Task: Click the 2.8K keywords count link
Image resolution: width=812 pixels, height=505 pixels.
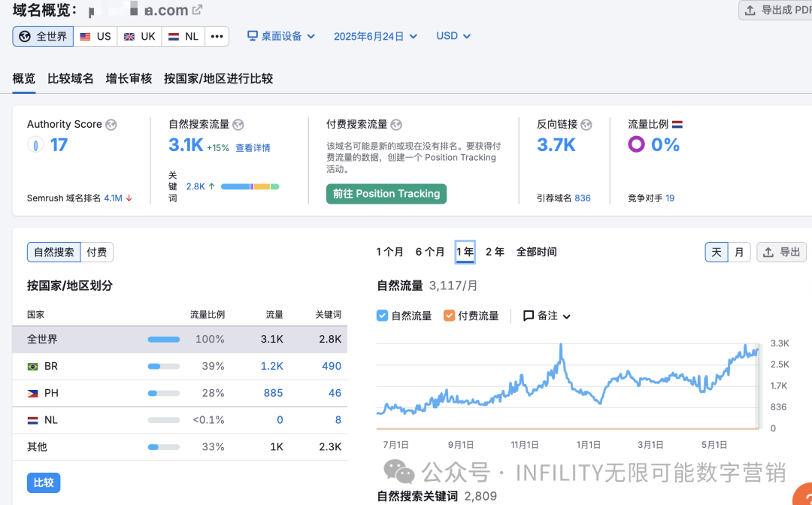Action: click(195, 186)
